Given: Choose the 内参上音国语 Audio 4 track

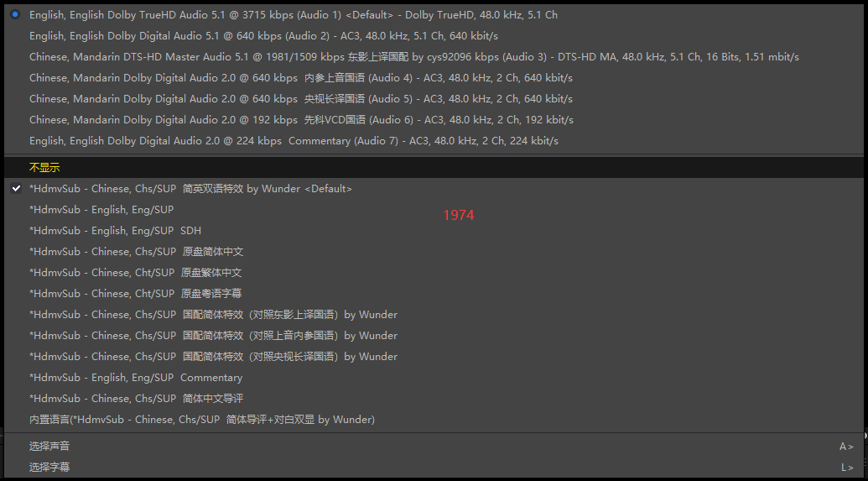Looking at the screenshot, I should pyautogui.click(x=300, y=78).
